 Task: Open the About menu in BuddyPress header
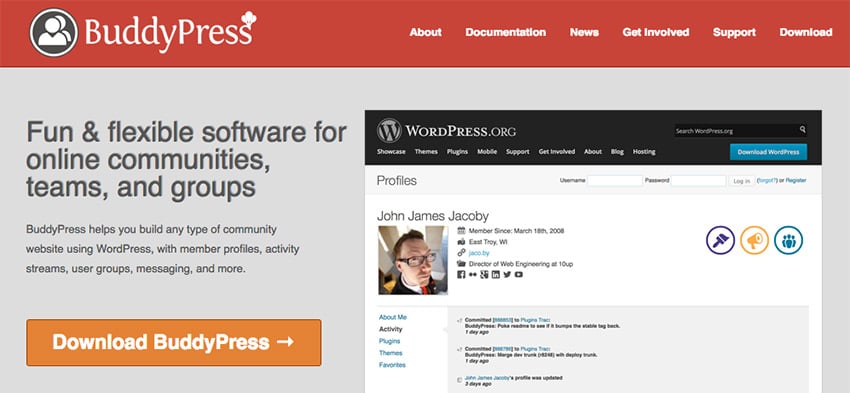click(426, 33)
